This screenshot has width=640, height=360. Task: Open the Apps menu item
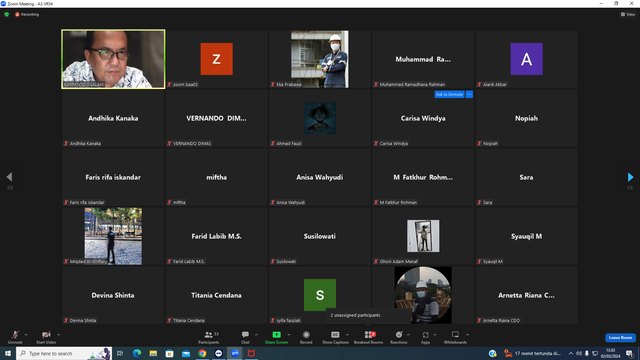(x=425, y=337)
